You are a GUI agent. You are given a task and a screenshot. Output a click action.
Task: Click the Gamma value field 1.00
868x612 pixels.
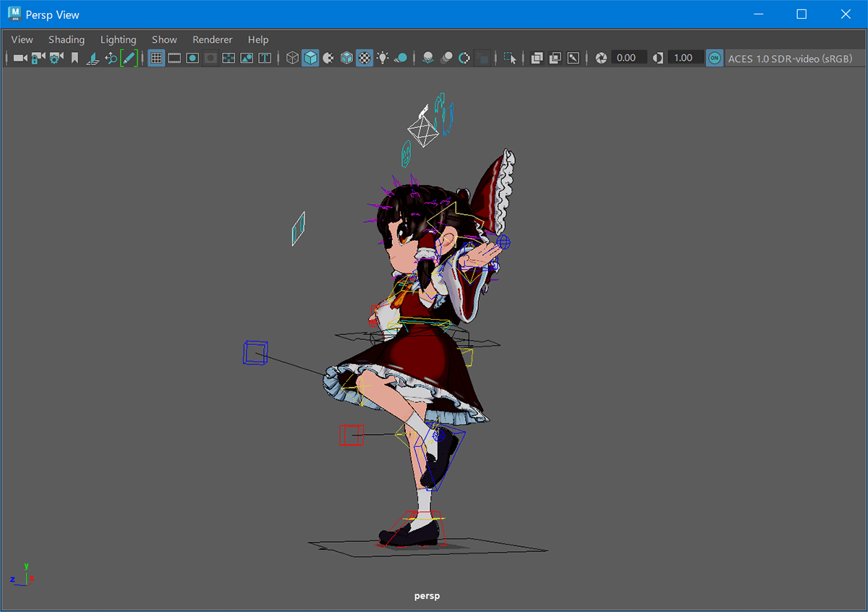point(684,58)
